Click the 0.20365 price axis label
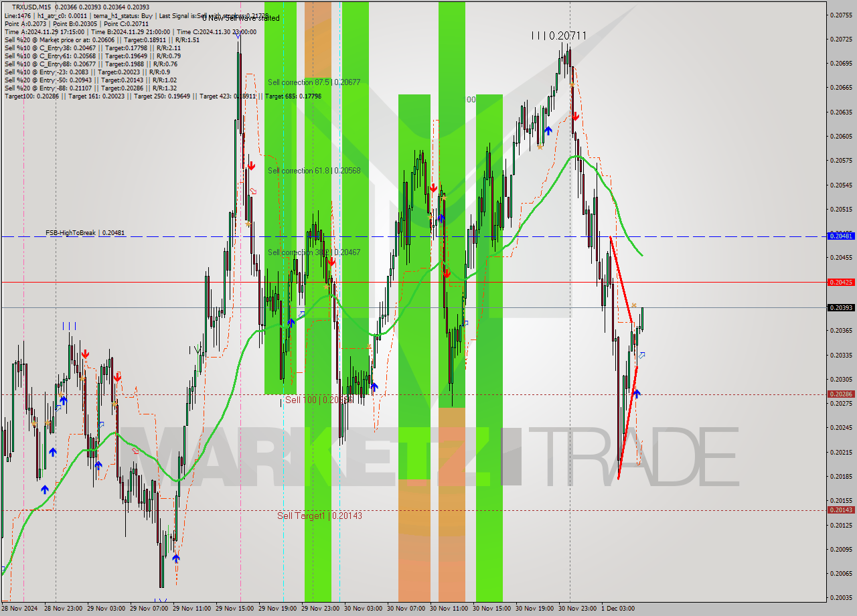The width and height of the screenshot is (857, 616). pos(842,330)
